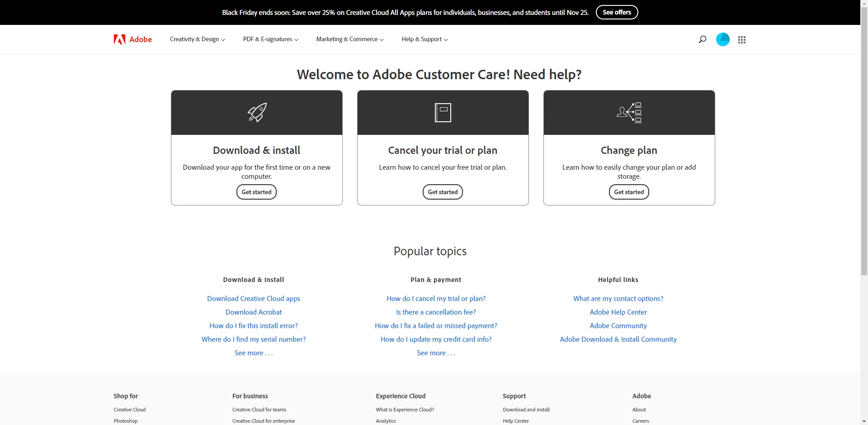Click See more under Download & Install
Viewport: 868px width, 425px height.
pyautogui.click(x=254, y=353)
